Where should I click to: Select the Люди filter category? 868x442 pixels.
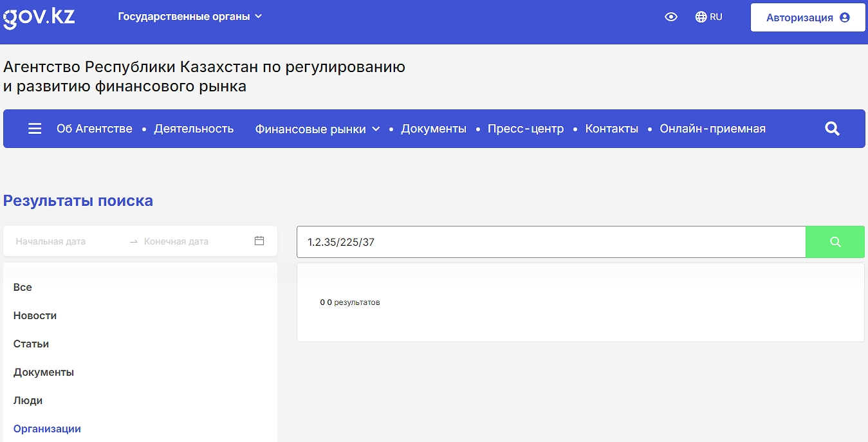tap(28, 401)
